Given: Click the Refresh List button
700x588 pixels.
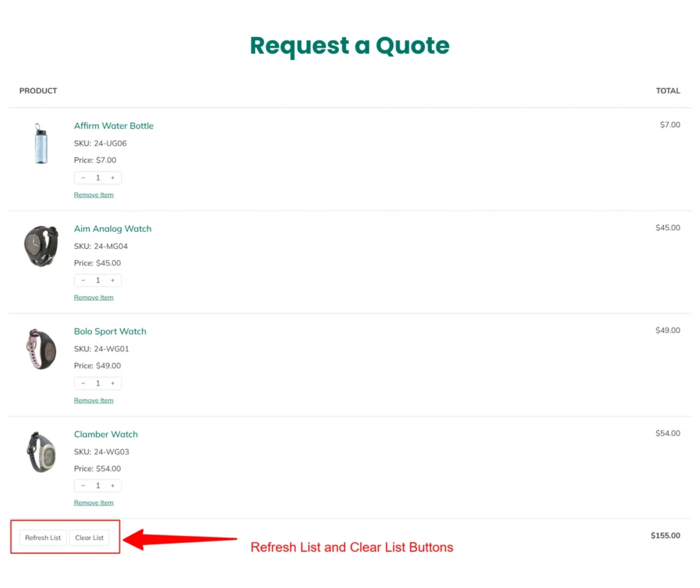Looking at the screenshot, I should point(42,537).
